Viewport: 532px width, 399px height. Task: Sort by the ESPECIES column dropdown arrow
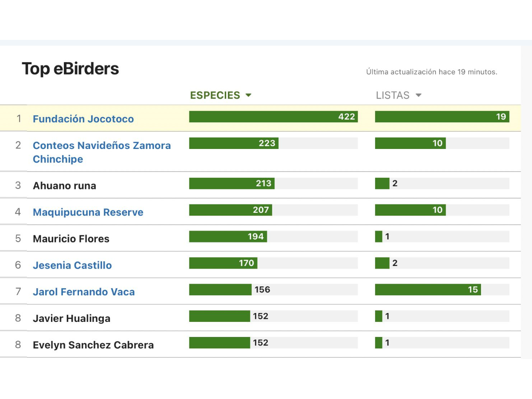pos(248,95)
